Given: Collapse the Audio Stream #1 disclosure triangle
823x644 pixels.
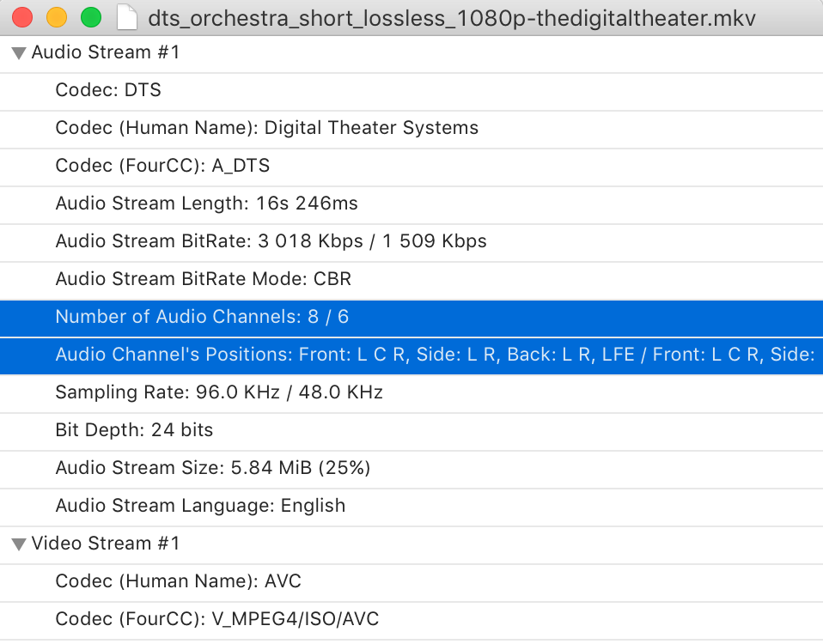Looking at the screenshot, I should click(x=19, y=53).
